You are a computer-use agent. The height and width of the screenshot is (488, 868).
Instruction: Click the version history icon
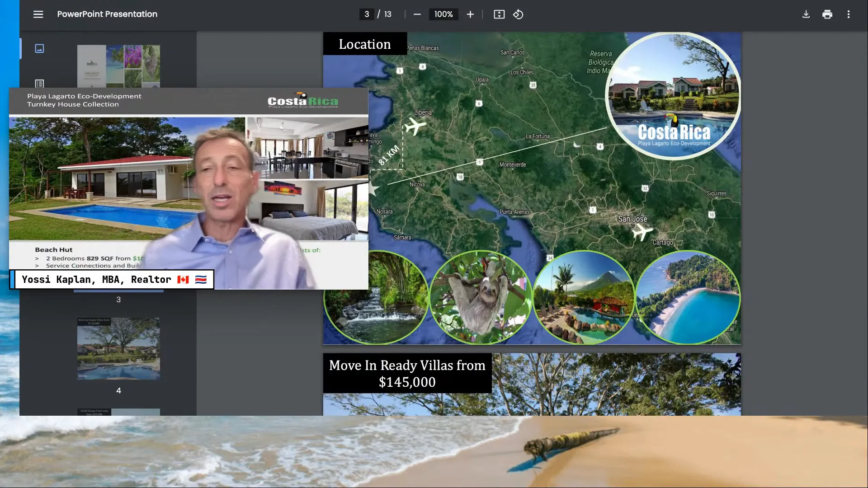click(x=518, y=14)
